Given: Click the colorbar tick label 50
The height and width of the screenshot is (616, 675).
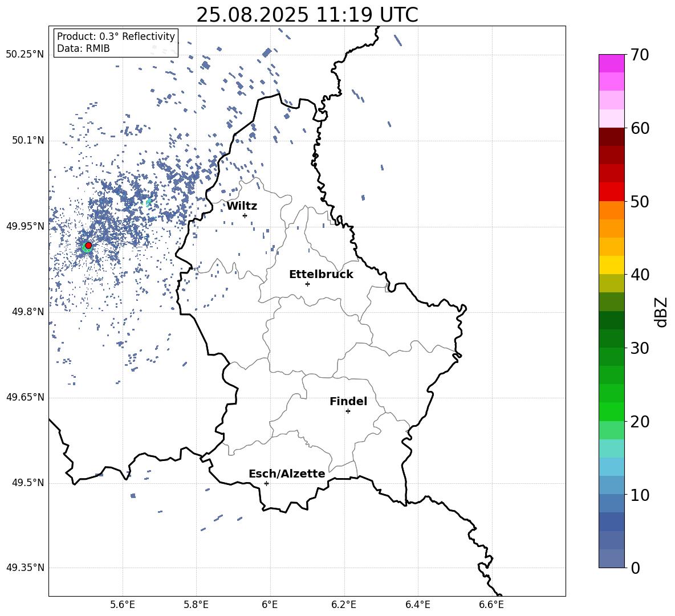Looking at the screenshot, I should (640, 201).
